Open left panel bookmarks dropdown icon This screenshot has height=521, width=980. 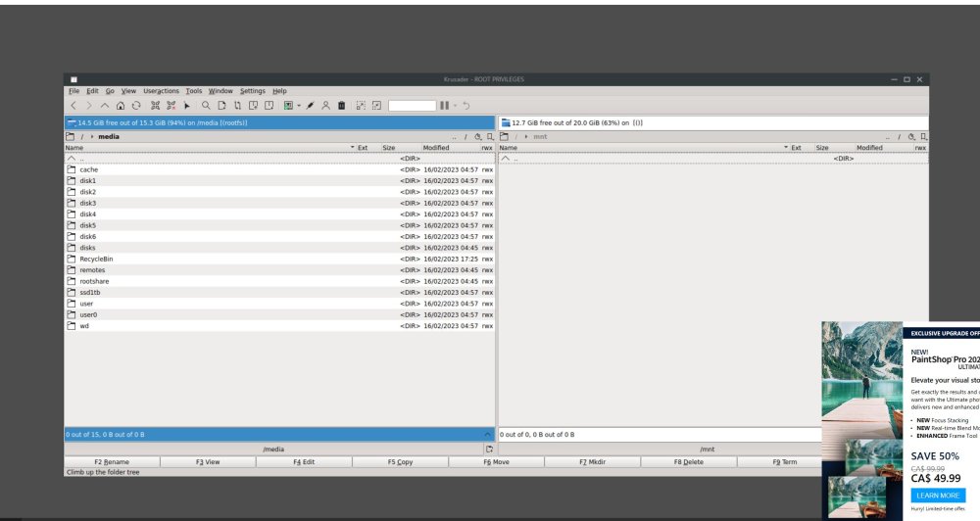point(490,136)
